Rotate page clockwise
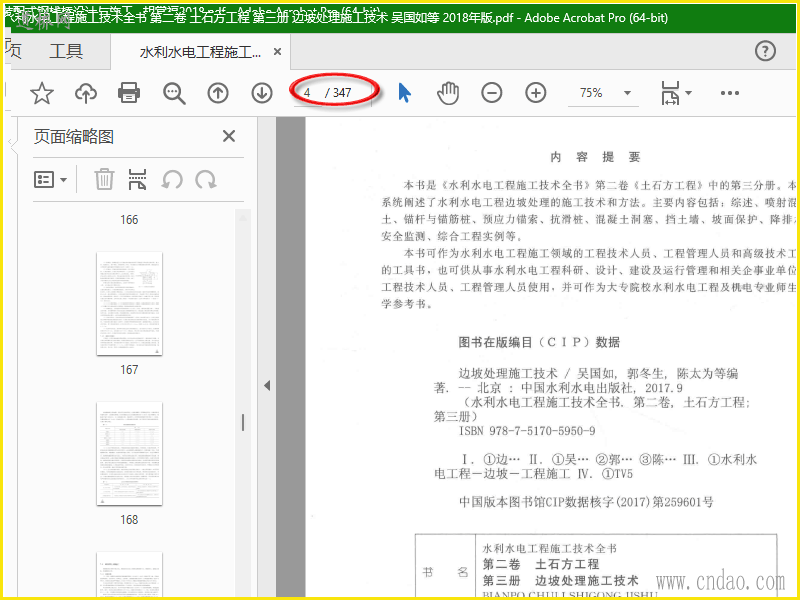This screenshot has width=800, height=600. click(x=206, y=180)
